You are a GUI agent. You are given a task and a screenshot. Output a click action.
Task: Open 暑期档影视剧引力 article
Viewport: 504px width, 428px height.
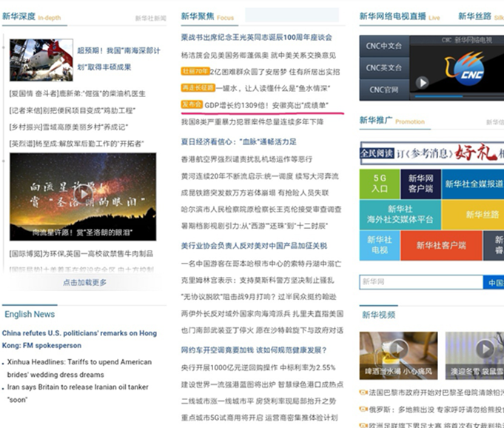pos(255,226)
